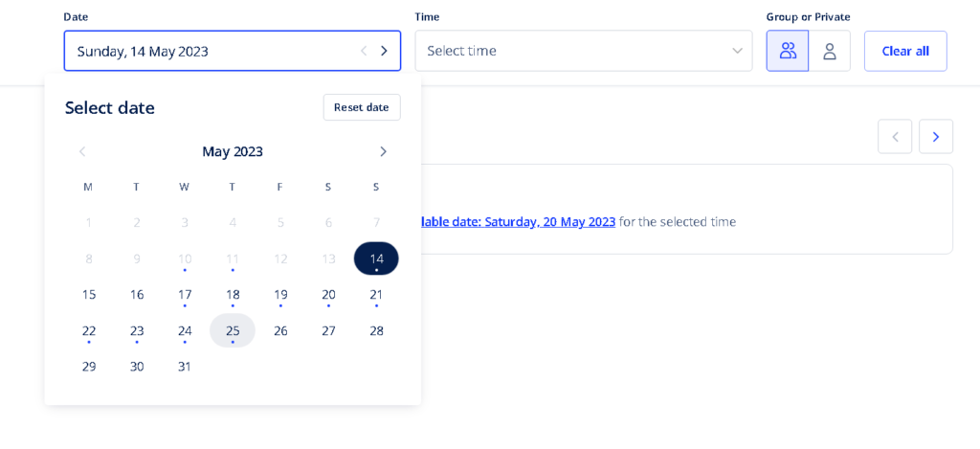Clear all filters
980x449 pixels.
pyautogui.click(x=905, y=52)
